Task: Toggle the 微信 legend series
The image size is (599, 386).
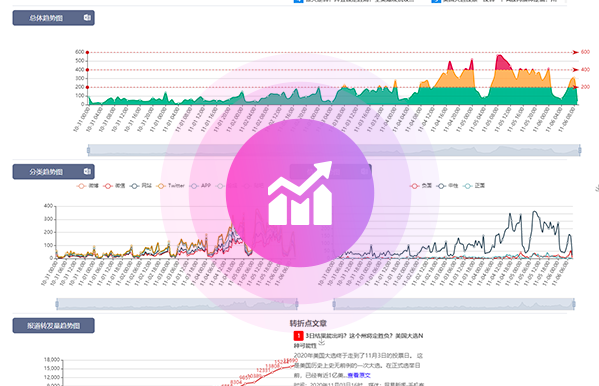Action: click(x=114, y=186)
